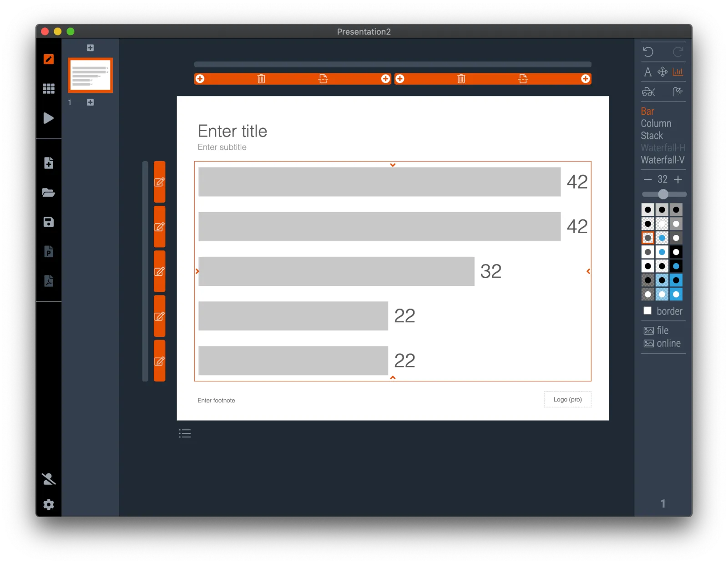Screen dimensions: 728x564
Task: Create a new presentation file
Action: point(49,163)
